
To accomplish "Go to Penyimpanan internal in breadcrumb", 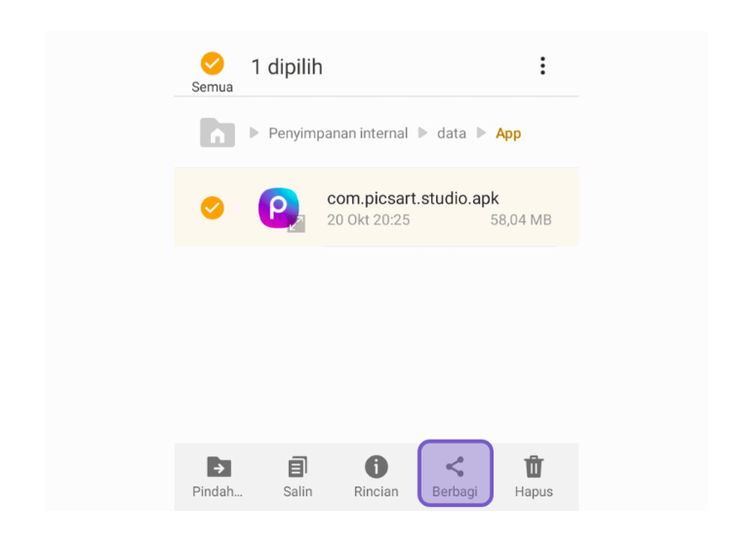I will pyautogui.click(x=338, y=134).
